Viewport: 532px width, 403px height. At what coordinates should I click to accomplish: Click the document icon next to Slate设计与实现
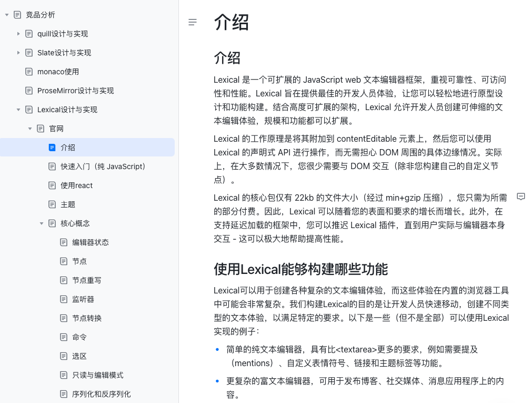[x=29, y=53]
